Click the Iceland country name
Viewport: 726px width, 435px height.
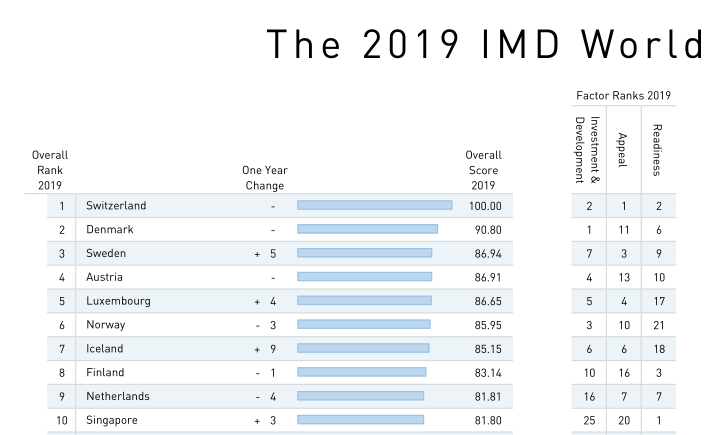click(x=105, y=349)
